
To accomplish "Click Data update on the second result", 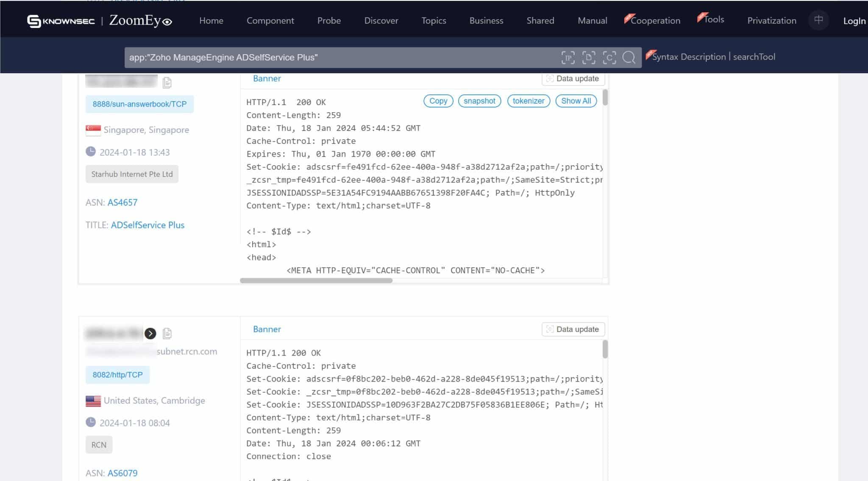I will (573, 329).
